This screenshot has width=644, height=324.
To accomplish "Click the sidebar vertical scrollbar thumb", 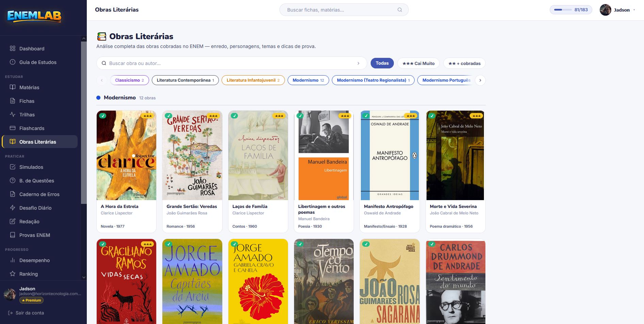I will (x=84, y=123).
